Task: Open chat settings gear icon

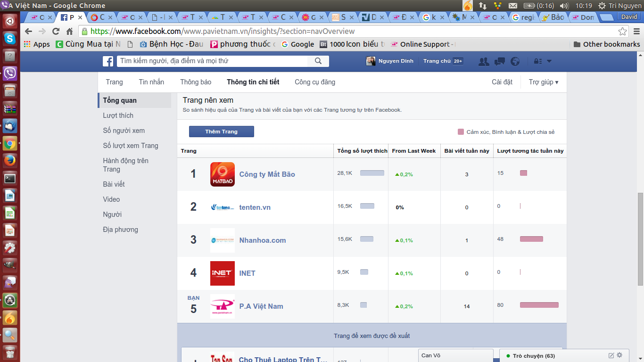Action: click(619, 355)
